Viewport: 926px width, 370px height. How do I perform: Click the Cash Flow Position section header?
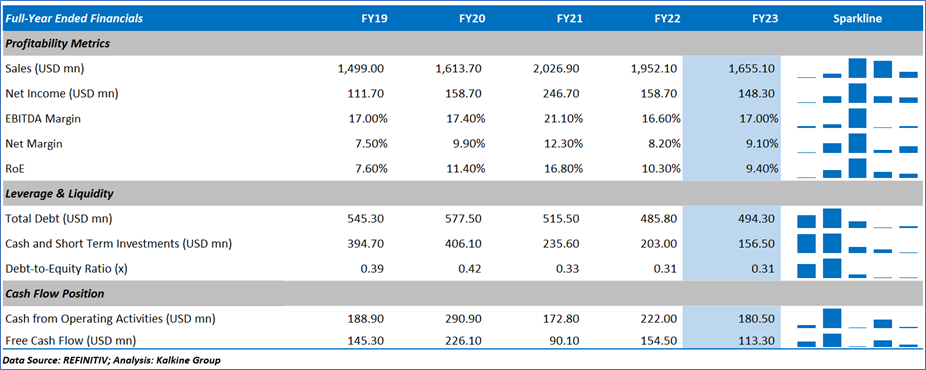click(54, 293)
